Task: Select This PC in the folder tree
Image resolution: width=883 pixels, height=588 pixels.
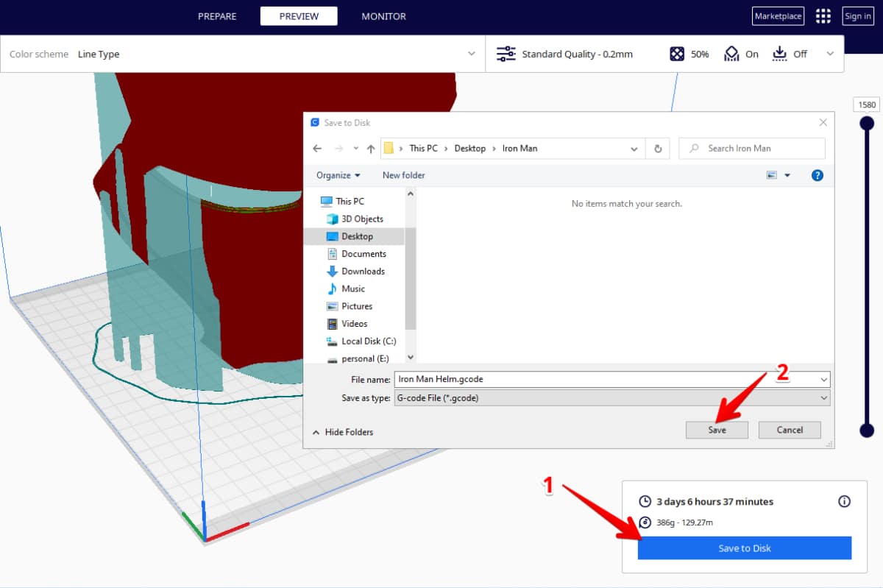Action: (x=350, y=201)
